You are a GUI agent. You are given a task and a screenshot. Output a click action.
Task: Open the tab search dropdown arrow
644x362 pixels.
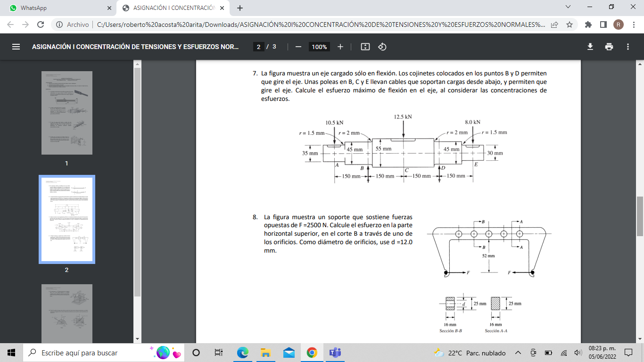tap(568, 7)
